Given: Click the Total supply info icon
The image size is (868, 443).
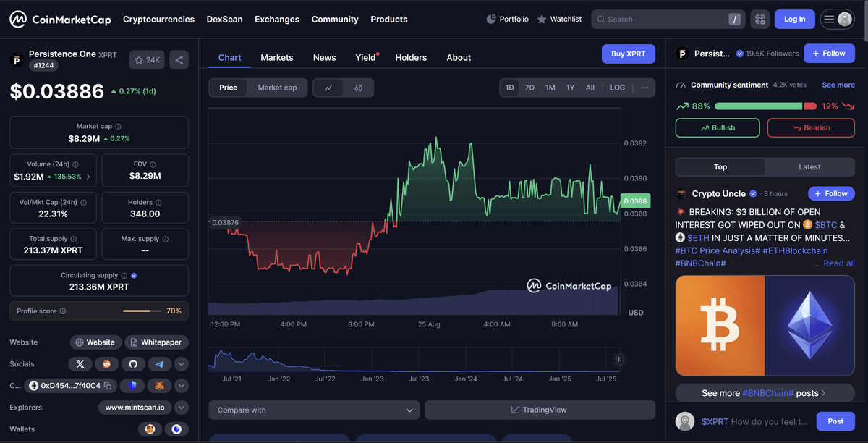Looking at the screenshot, I should [x=73, y=239].
